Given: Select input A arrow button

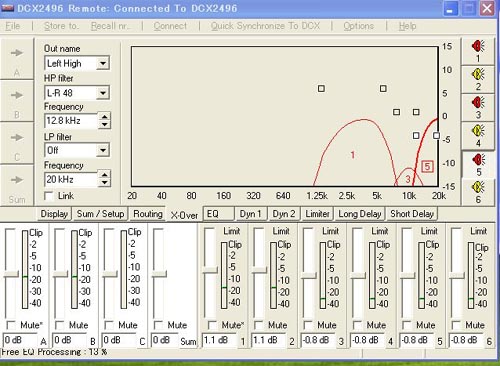Looking at the screenshot, I should pos(17,59).
